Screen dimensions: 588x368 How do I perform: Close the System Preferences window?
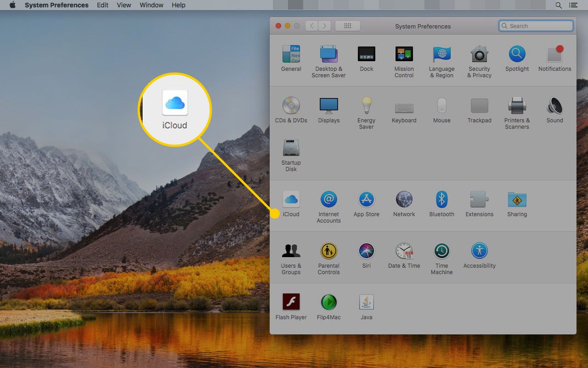tap(278, 26)
